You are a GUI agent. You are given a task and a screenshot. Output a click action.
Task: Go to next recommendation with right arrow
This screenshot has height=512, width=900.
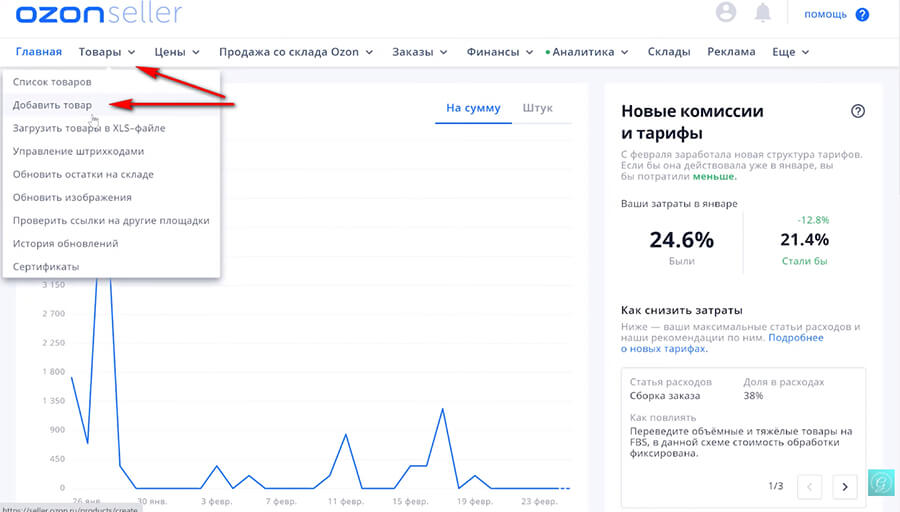tap(845, 487)
